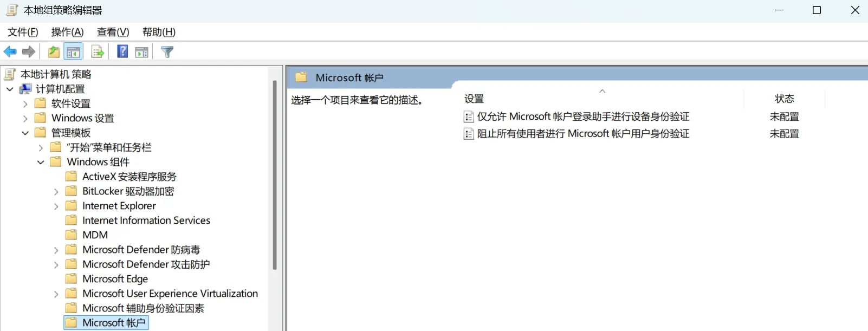Click 未配置 status of first policy
The height and width of the screenshot is (331, 868).
pos(784,117)
